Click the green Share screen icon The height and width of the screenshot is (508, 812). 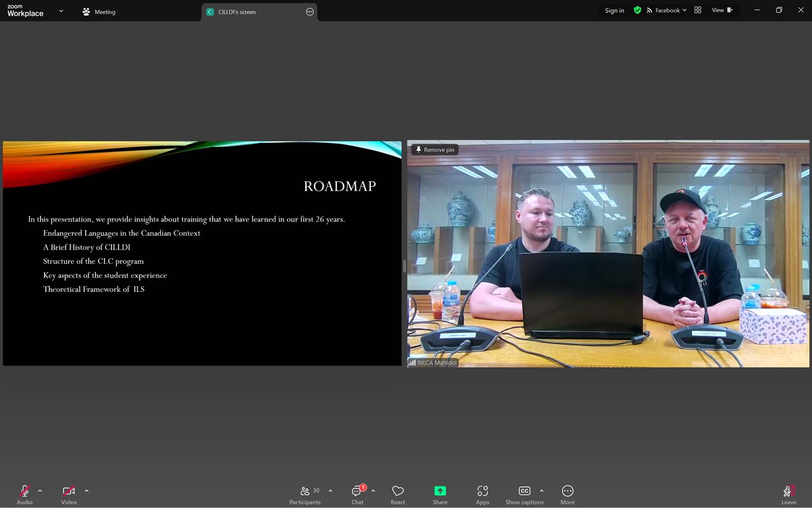(x=440, y=491)
